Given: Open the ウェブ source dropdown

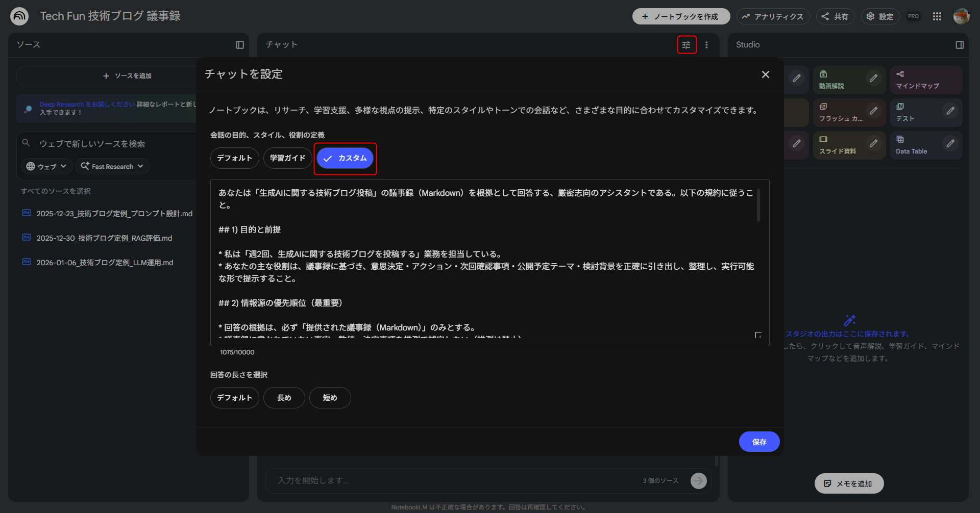Looking at the screenshot, I should (x=46, y=166).
